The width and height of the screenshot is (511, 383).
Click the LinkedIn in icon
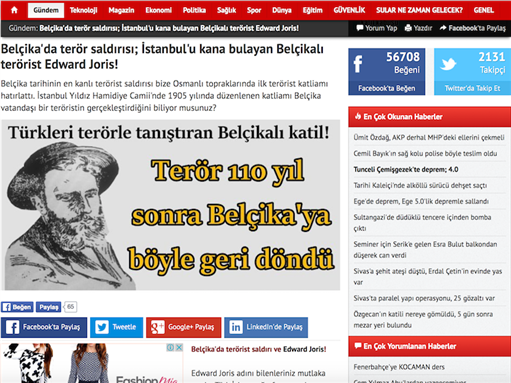[236, 327]
